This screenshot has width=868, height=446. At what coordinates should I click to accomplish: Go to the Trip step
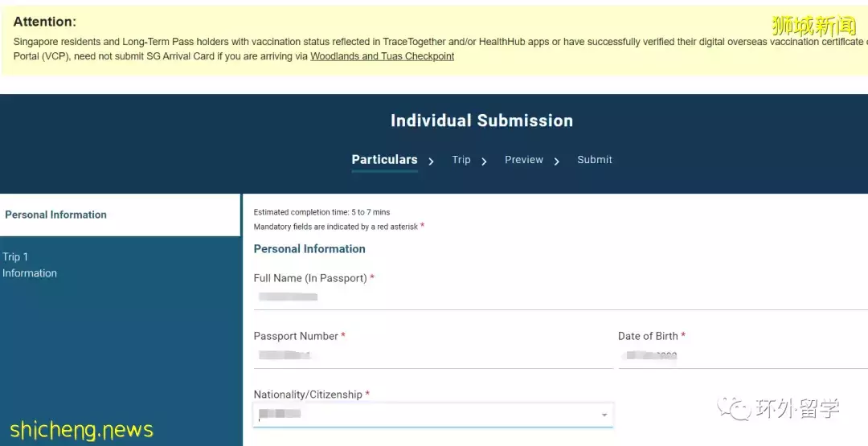coord(461,160)
